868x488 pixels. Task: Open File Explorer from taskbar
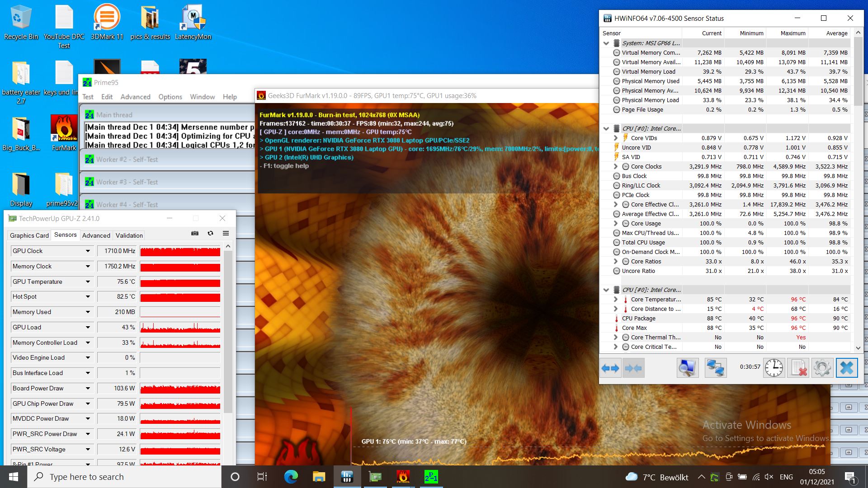pos(319,477)
